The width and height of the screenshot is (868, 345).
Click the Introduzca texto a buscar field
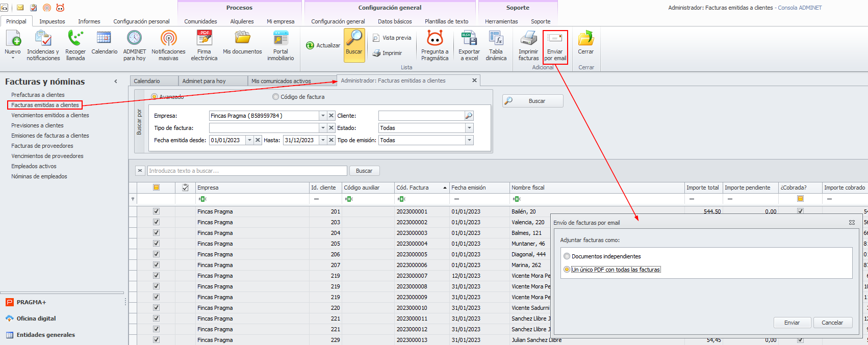click(247, 171)
